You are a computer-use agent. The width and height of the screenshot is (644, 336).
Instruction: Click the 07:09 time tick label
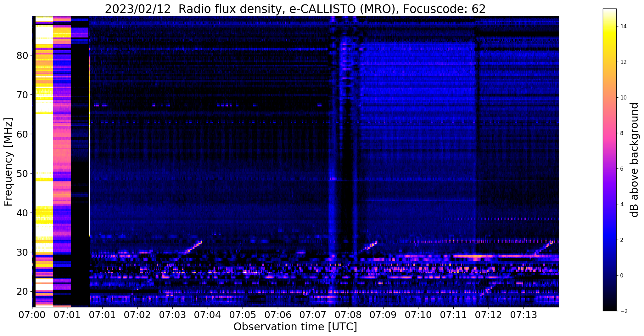coord(383,315)
